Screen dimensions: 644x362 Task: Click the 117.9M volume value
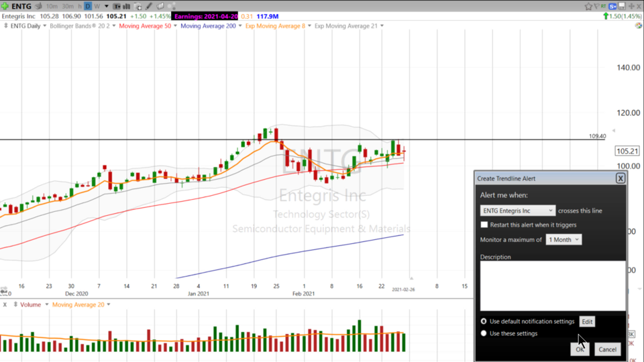click(268, 16)
